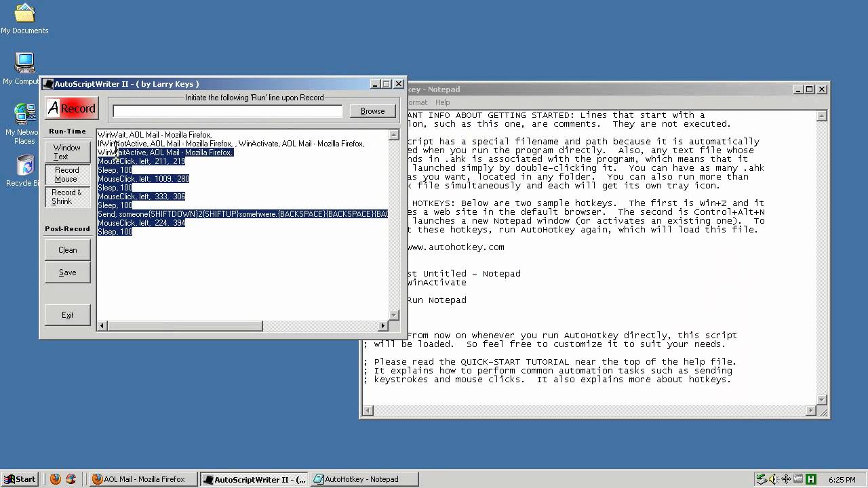This screenshot has width=868, height=488.
Task: Click line 'WinWait, AOL Mail - Mozilla Firefox,'
Action: [155, 135]
